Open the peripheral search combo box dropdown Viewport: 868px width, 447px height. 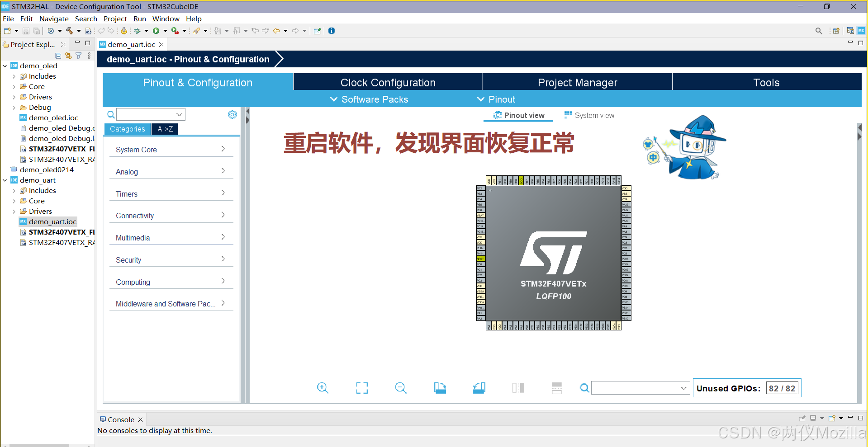pos(179,114)
